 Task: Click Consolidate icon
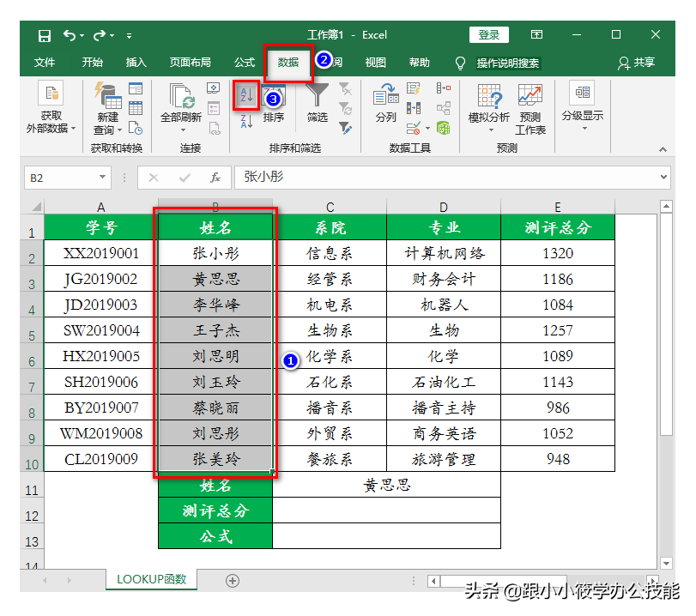(x=444, y=88)
